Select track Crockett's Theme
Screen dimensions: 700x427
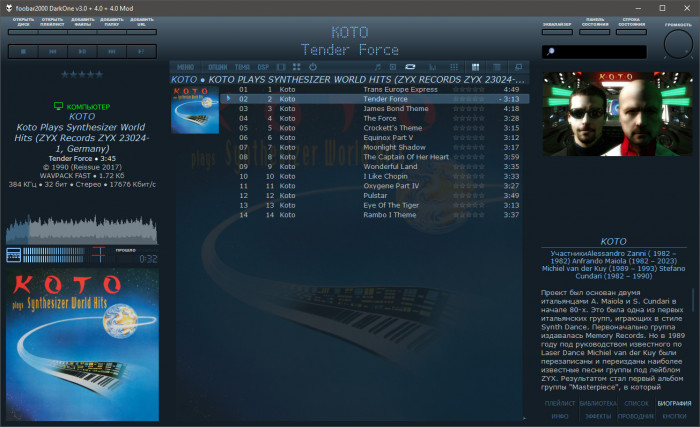point(374,128)
